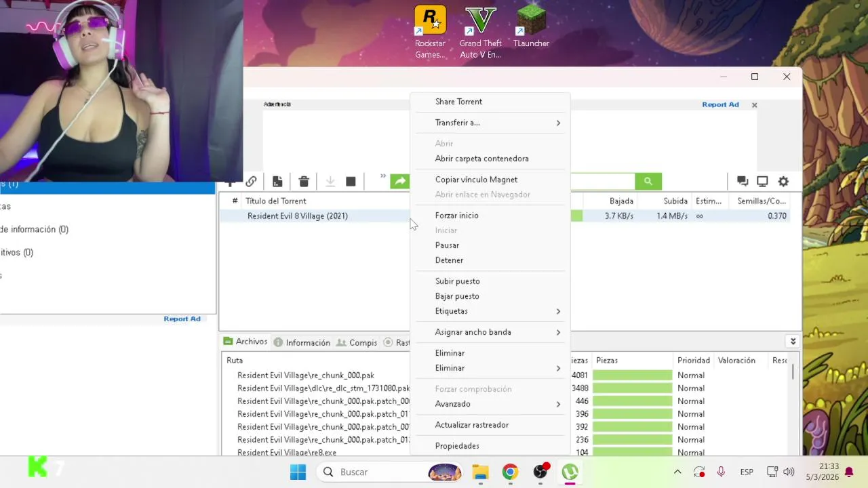Show hidden icons tray chevron

[677, 472]
